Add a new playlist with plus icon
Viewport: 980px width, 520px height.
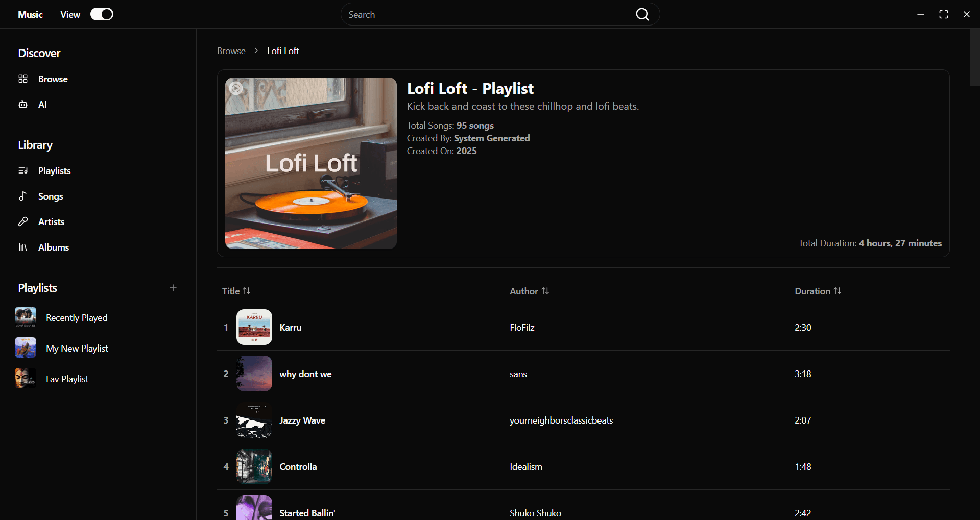(x=173, y=288)
